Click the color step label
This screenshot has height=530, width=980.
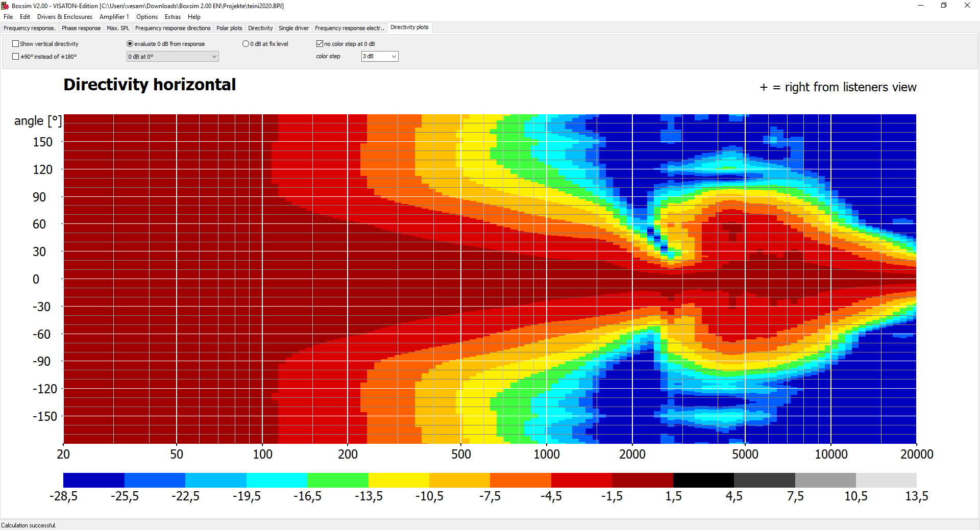point(328,57)
